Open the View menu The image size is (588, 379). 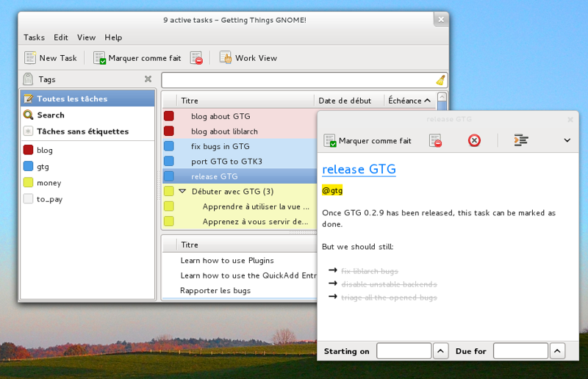click(x=87, y=37)
